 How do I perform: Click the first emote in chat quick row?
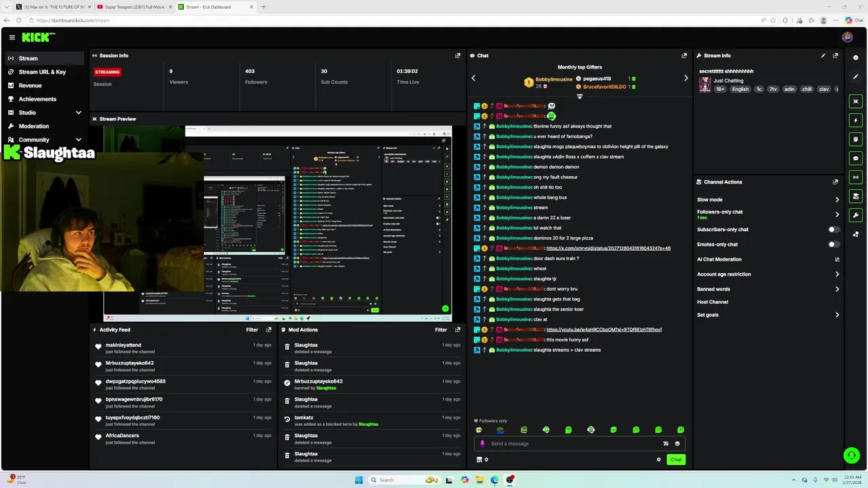pyautogui.click(x=479, y=430)
